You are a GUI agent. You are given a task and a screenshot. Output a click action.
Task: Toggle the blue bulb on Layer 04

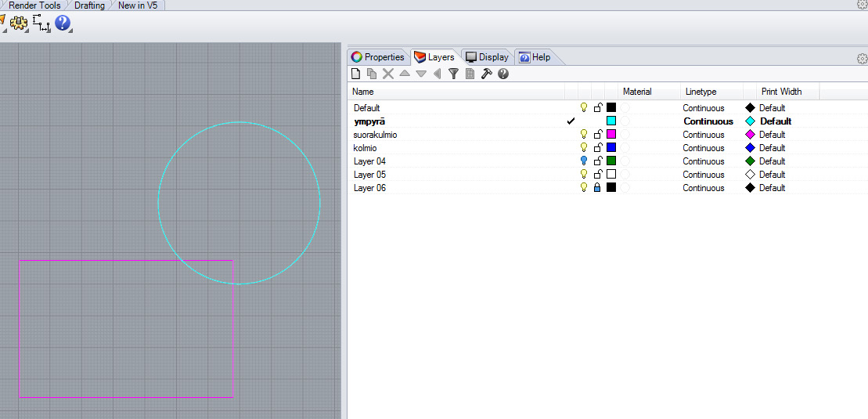[x=583, y=161]
